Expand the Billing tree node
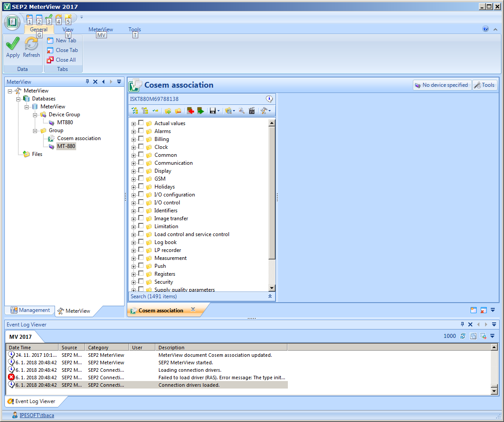This screenshot has width=504, height=422. 133,140
